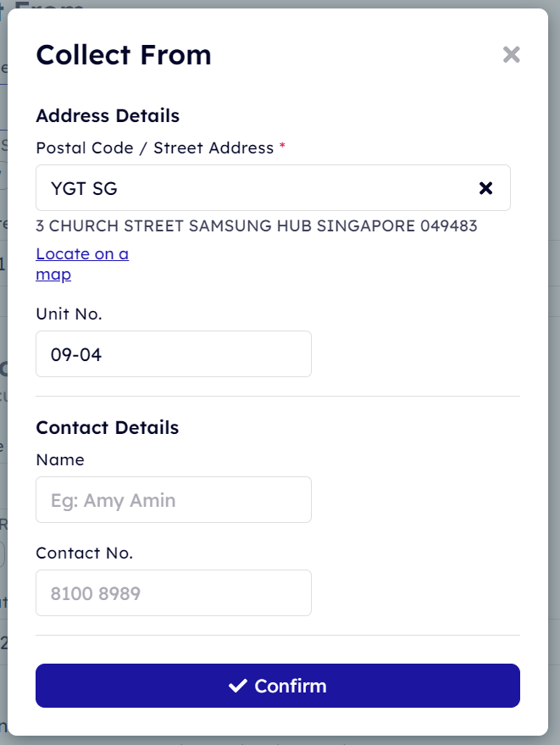Focus the Contact No. input field
The image size is (560, 745).
pos(174,593)
